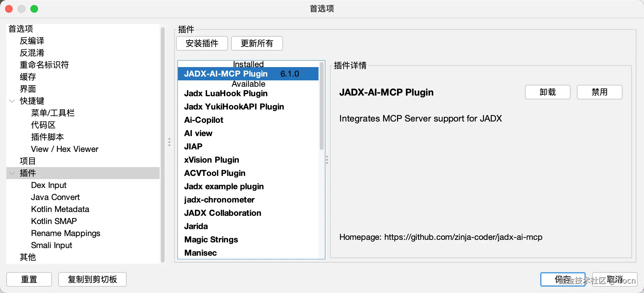Select View / Hex Viewer shortcuts

(x=65, y=149)
